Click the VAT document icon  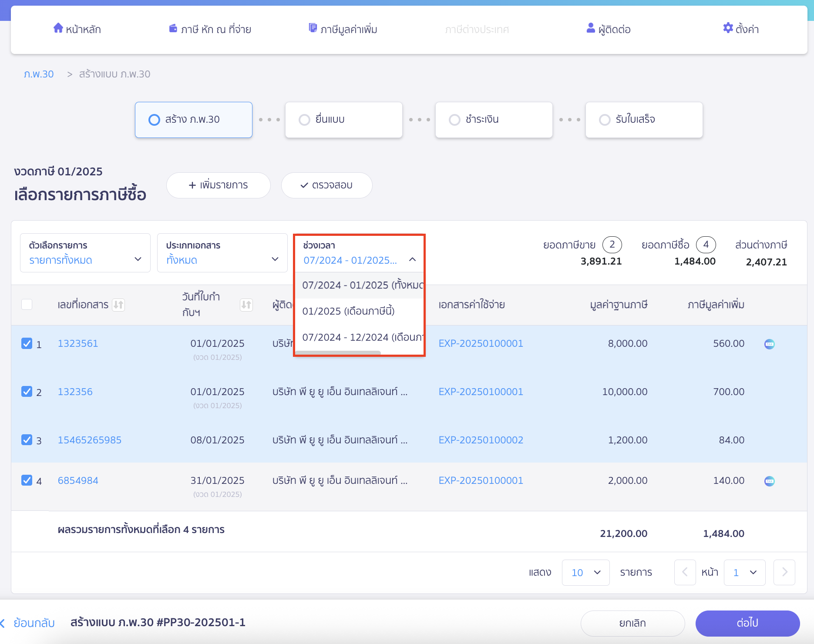(x=313, y=28)
